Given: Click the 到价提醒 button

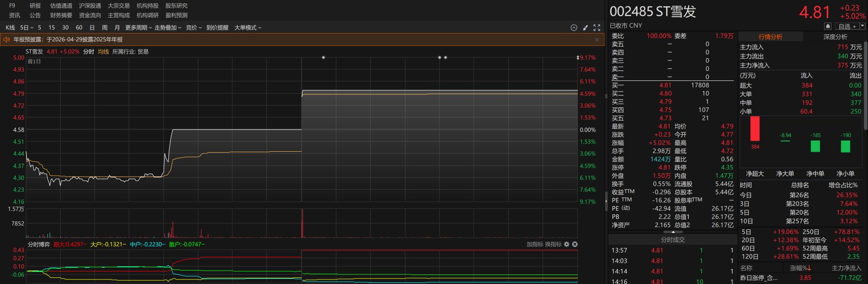Looking at the screenshot, I should tap(217, 28).
